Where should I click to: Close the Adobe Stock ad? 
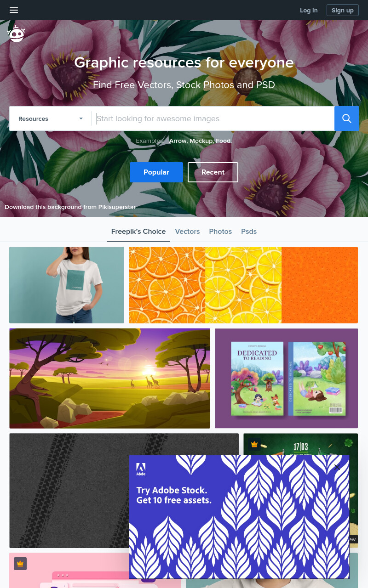click(x=337, y=467)
